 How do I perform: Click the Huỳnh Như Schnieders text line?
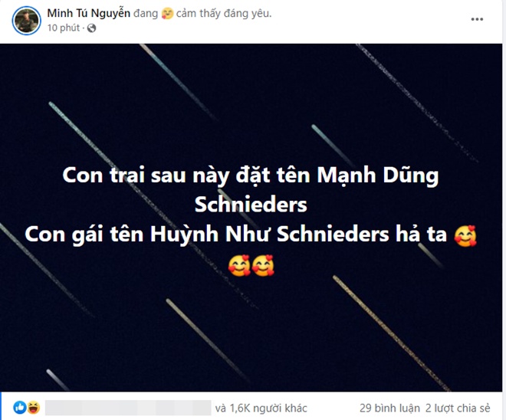[x=236, y=235]
